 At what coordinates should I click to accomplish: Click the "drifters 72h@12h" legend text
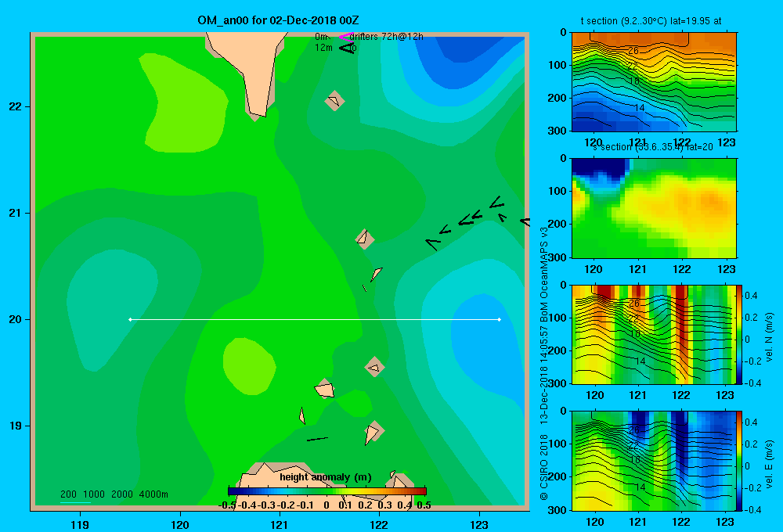387,37
